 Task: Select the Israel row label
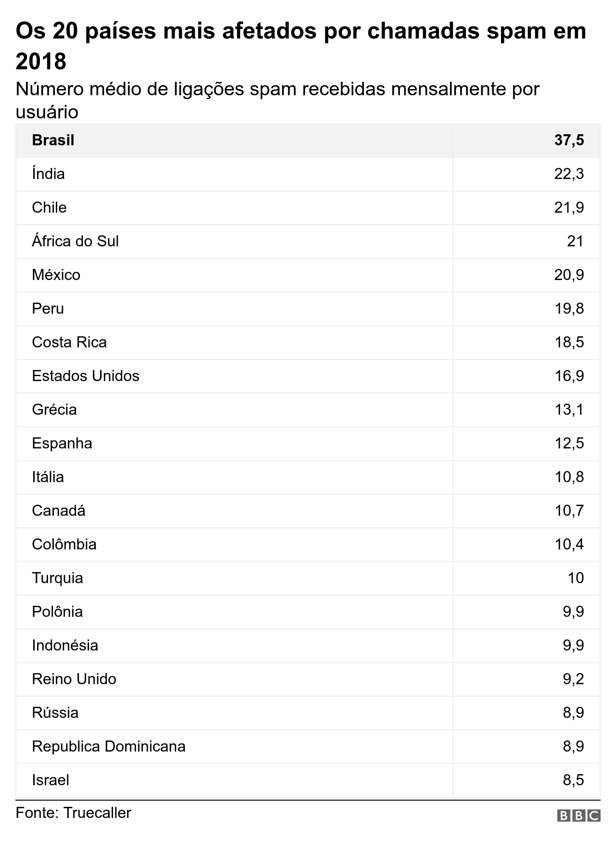(51, 780)
